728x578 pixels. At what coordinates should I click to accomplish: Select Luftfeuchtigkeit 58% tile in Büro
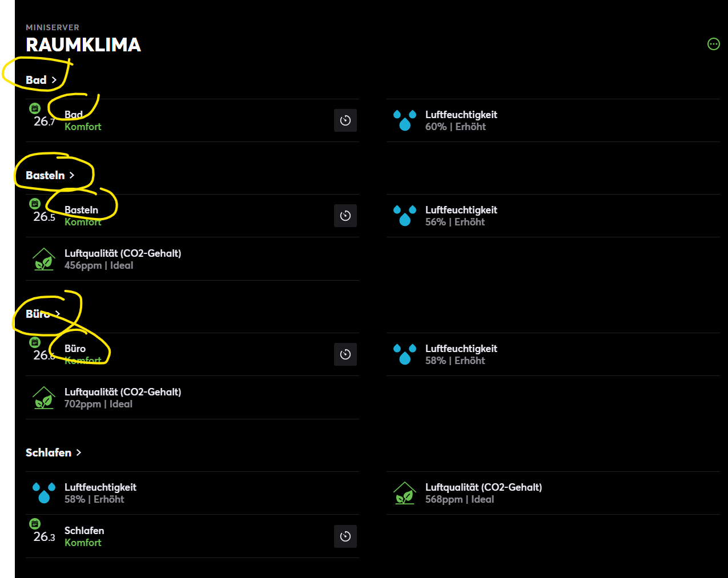point(461,354)
